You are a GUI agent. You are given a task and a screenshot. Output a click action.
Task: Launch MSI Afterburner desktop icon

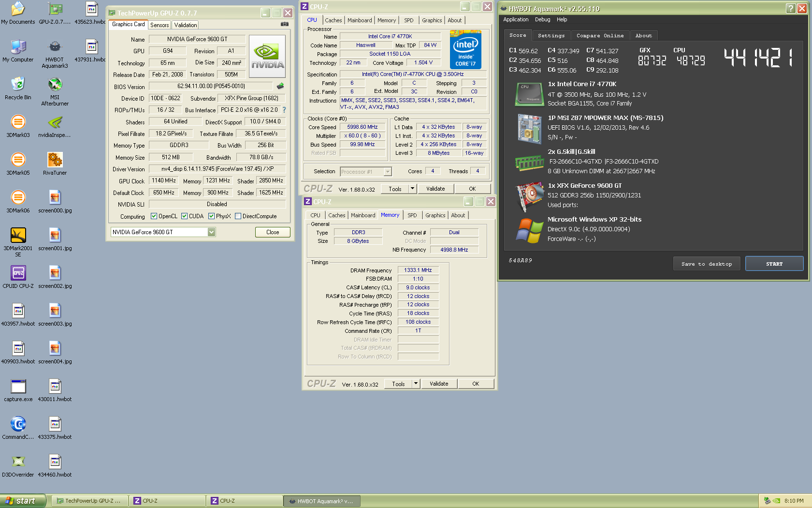click(x=55, y=91)
